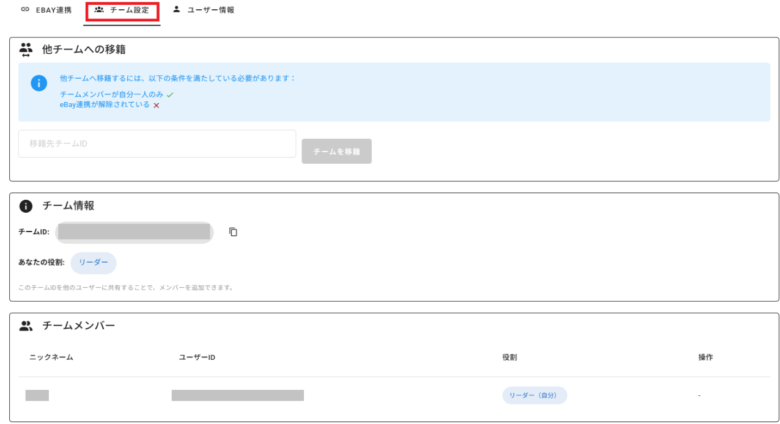Click the リーダー role badge under あなたの役割
Image resolution: width=780 pixels, height=424 pixels.
pos(93,262)
